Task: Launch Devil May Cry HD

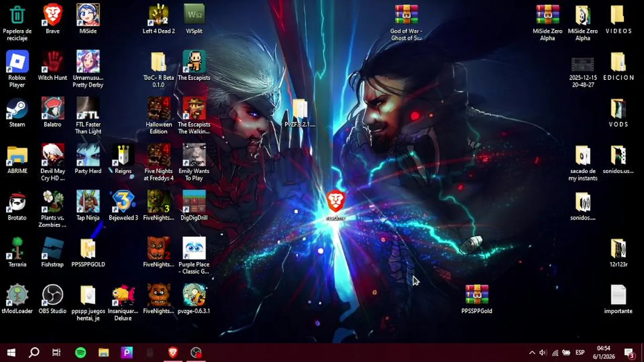Action: point(52,163)
